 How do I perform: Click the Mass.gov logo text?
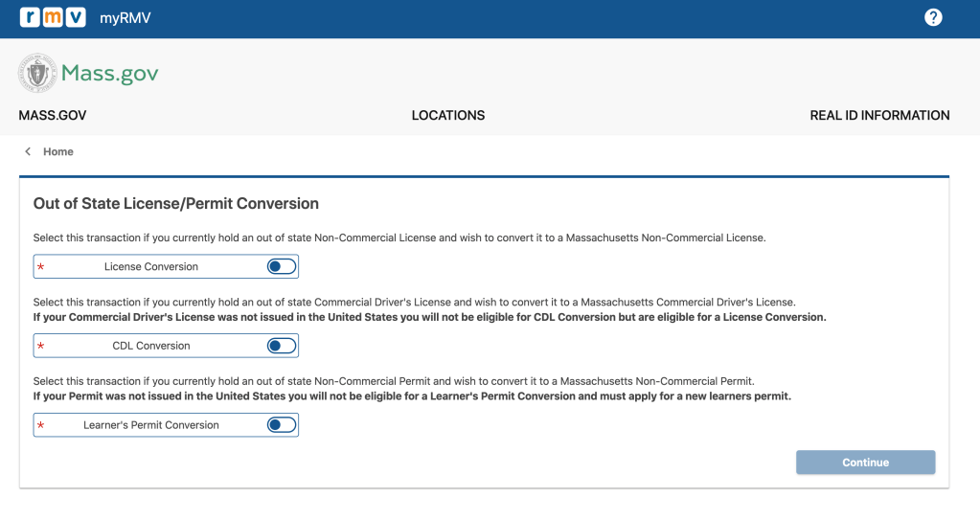110,74
